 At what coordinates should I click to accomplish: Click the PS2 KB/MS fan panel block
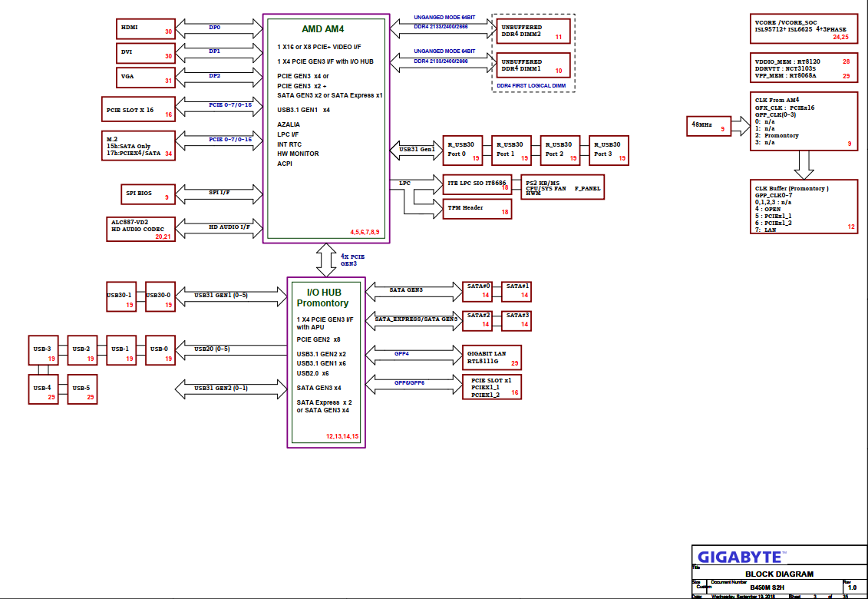[x=563, y=187]
